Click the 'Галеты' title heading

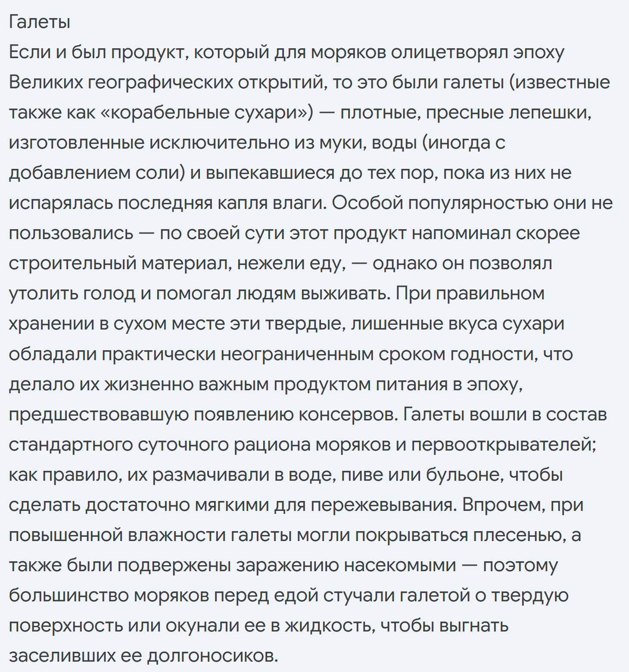[x=39, y=22]
